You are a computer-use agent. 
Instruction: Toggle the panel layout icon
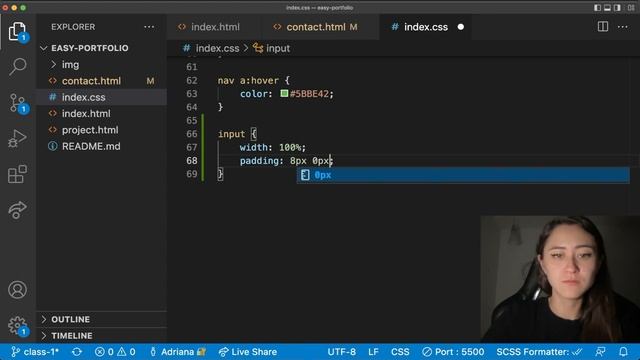coord(607,8)
